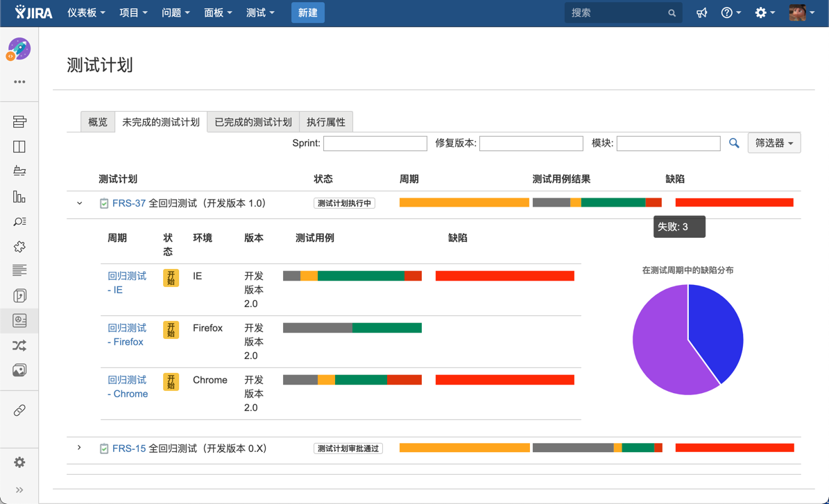Open the puzzle piece components icon

(19, 247)
